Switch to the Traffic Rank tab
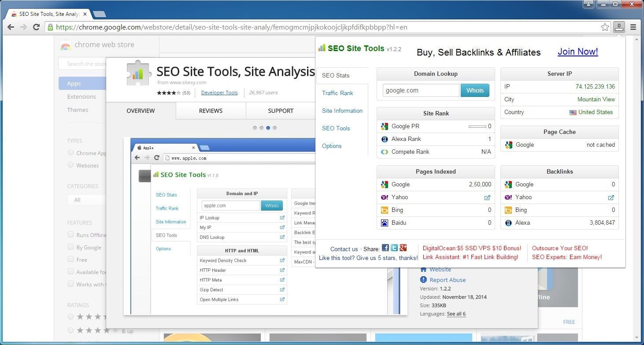This screenshot has width=644, height=345. click(x=337, y=93)
